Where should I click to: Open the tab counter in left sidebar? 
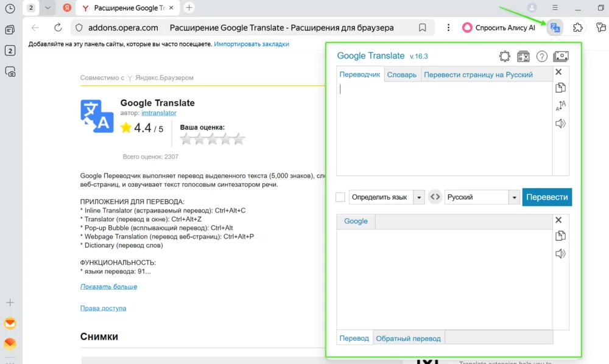point(10,51)
